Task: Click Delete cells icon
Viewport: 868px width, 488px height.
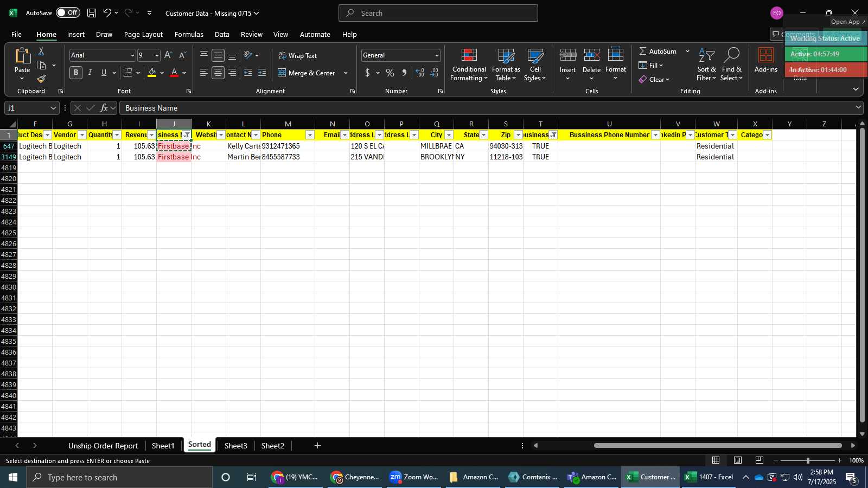Action: coord(591,55)
